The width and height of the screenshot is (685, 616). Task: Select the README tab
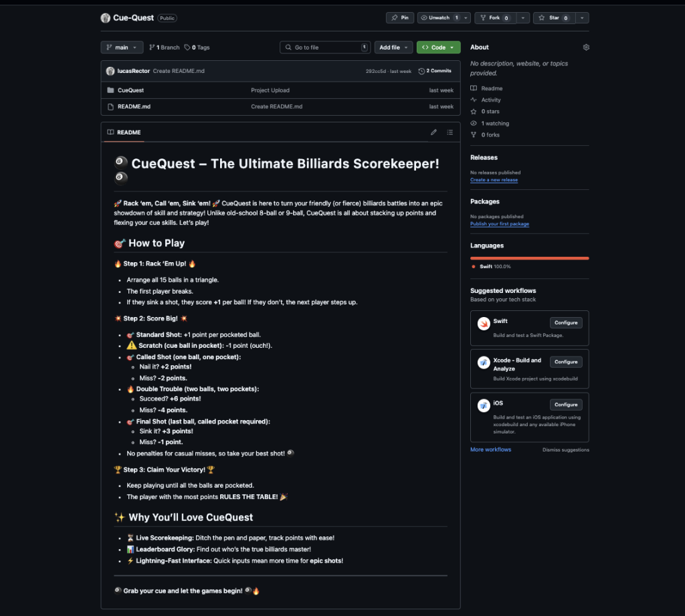[124, 132]
